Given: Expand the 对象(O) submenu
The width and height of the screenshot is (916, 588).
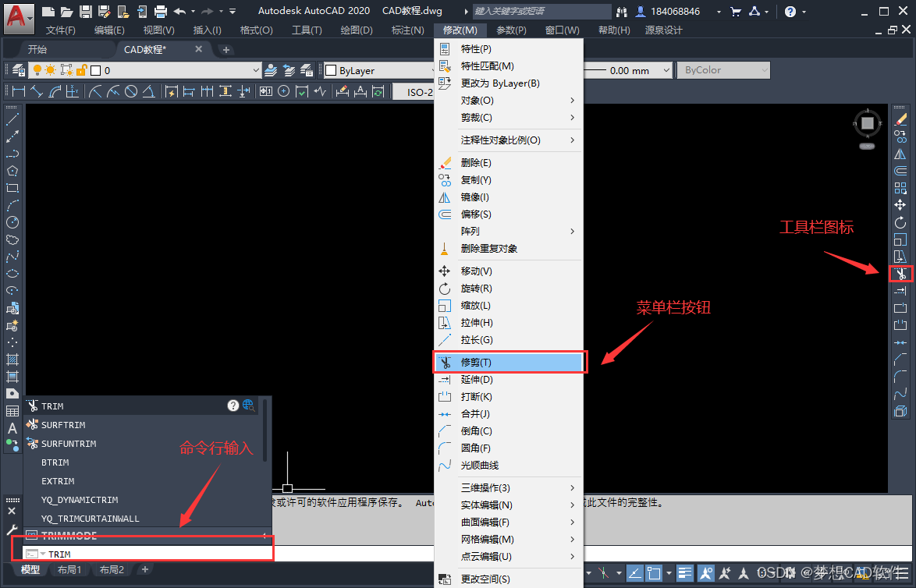Looking at the screenshot, I should coord(508,101).
